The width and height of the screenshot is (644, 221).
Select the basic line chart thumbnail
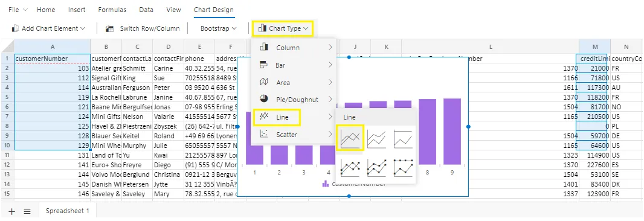pos(350,138)
